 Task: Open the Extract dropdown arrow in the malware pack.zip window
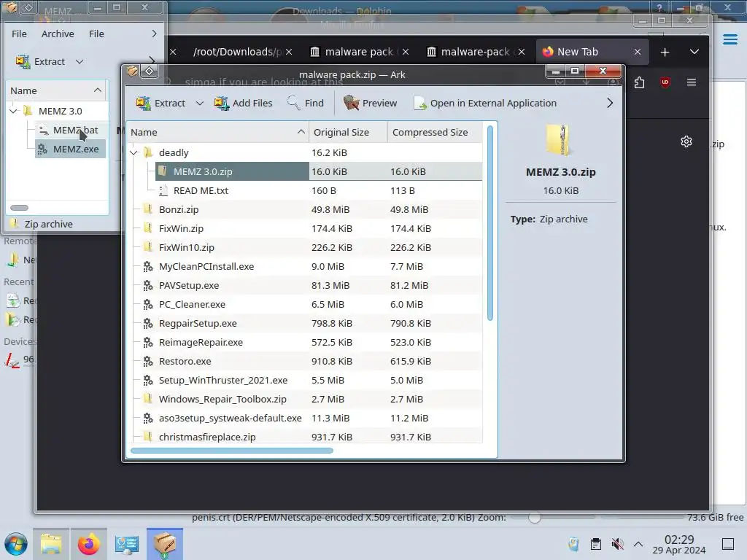click(x=200, y=103)
